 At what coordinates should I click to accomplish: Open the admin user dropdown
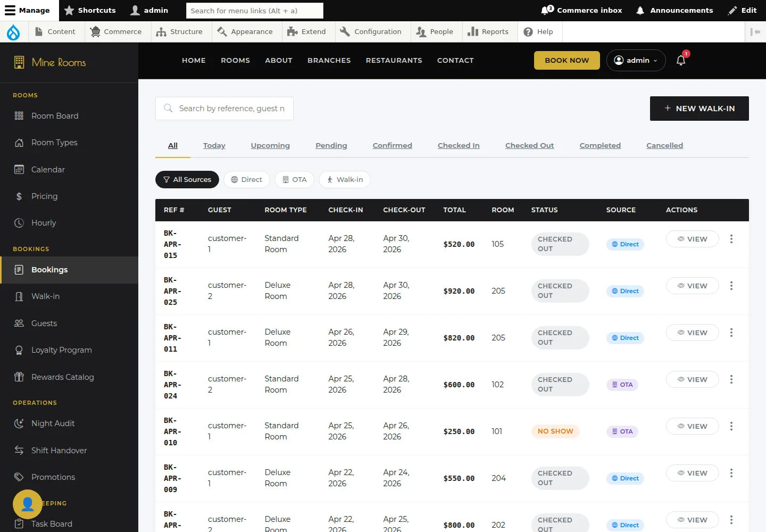point(636,61)
